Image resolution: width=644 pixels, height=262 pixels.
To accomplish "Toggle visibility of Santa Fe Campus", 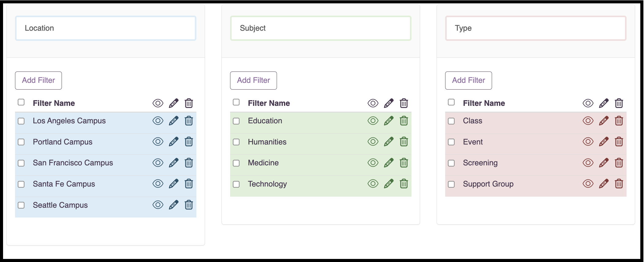I will tap(158, 184).
